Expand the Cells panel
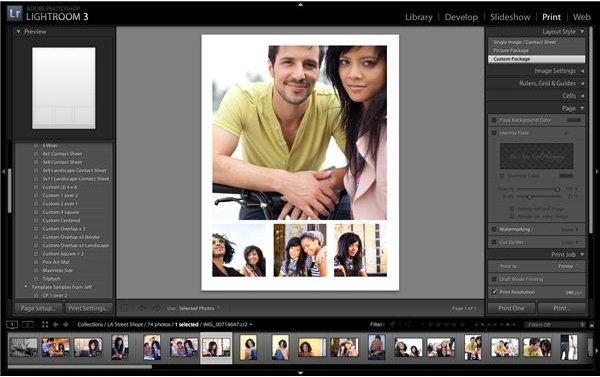This screenshot has width=600, height=377. [582, 96]
